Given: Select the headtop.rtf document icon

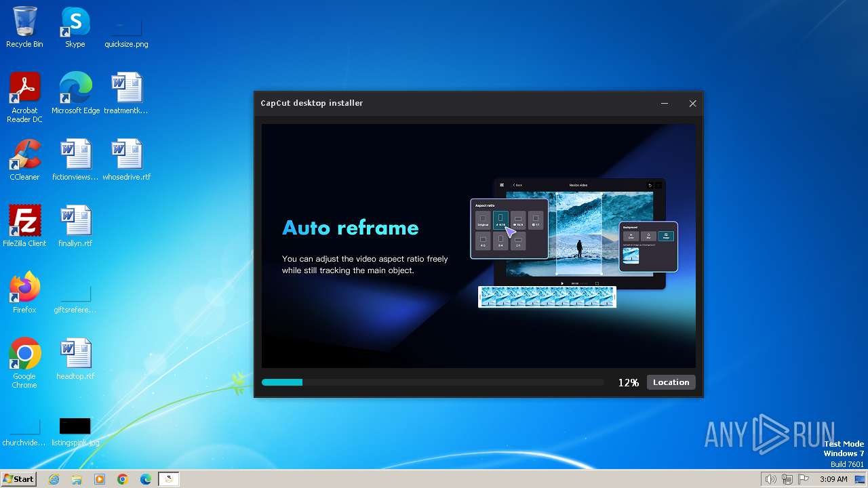Looking at the screenshot, I should click(x=75, y=360).
